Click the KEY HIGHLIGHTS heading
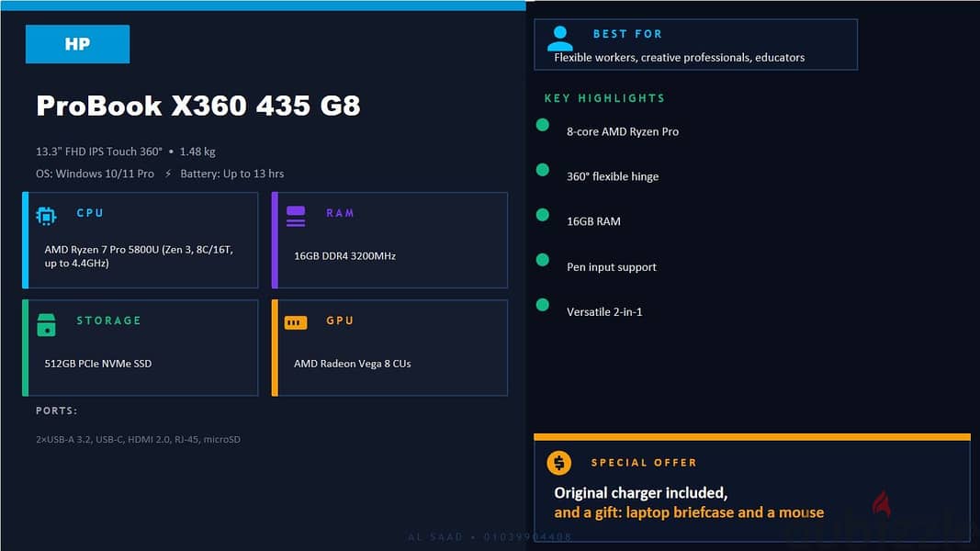980x551 pixels. (x=604, y=98)
